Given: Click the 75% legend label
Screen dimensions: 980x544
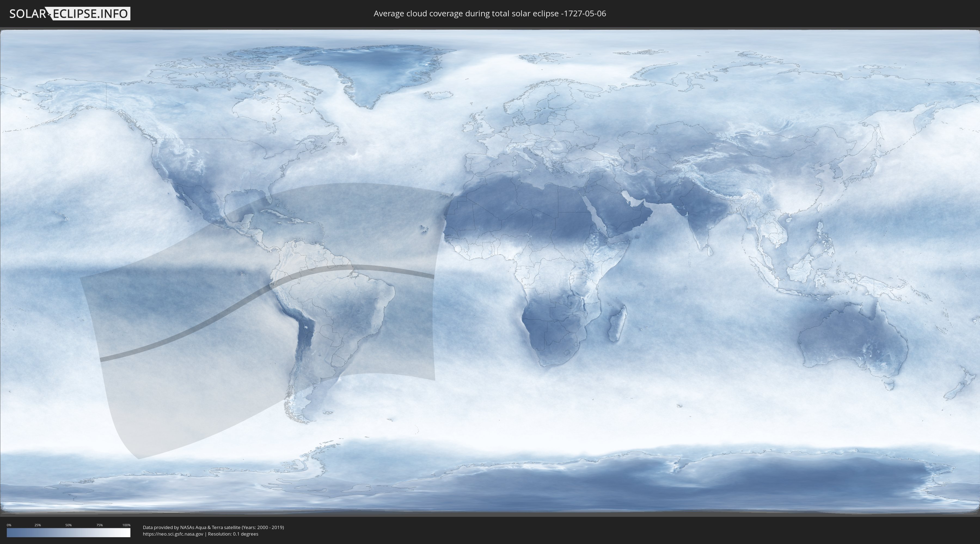Looking at the screenshot, I should click(x=99, y=525).
